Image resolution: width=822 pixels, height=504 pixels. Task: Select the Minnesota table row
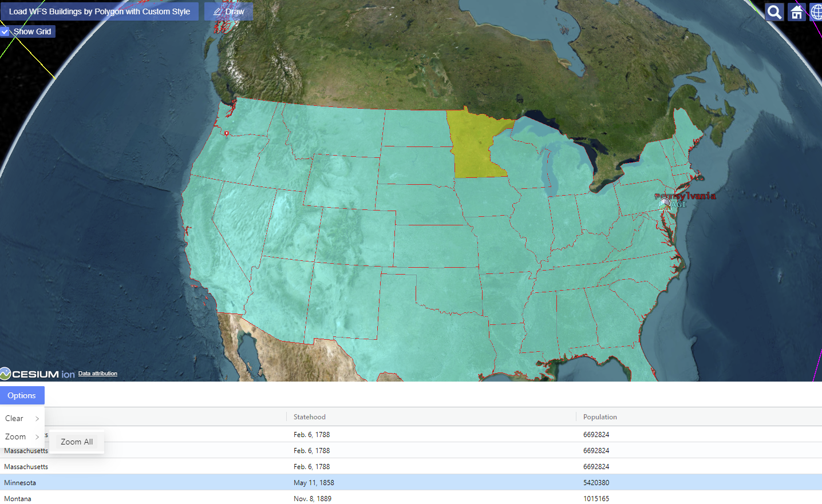(411, 482)
